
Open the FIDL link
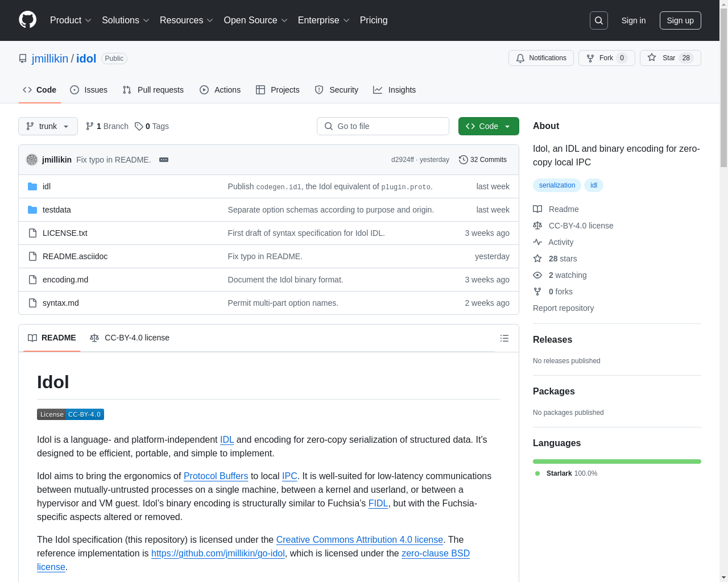coord(378,504)
